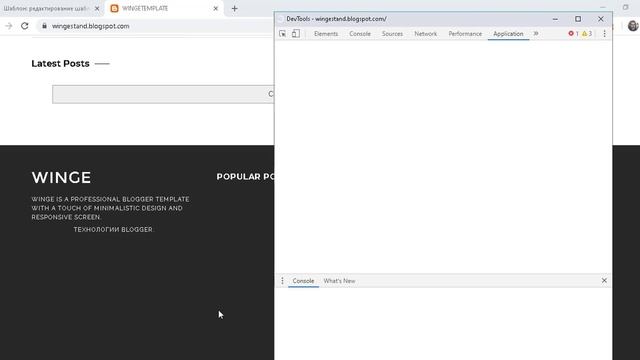Click the gray load button under Latest Posts
Screen dimensions: 640x360
pyautogui.click(x=163, y=94)
